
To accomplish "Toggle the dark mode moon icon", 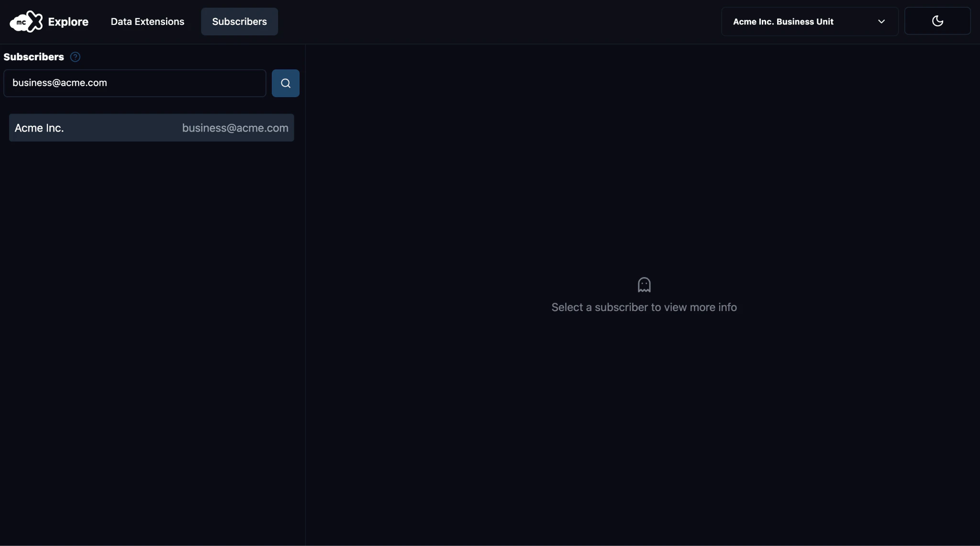I will coord(937,21).
